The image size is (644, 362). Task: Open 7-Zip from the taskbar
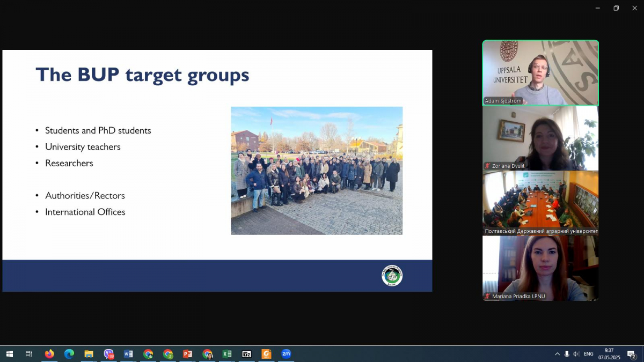[247, 354]
